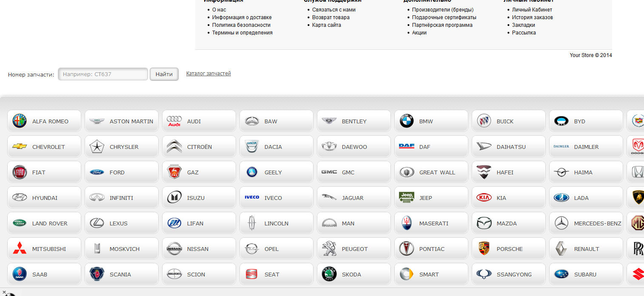Screen dimensions: 644x296
Task: Click the Seat red logo
Action: pos(252,274)
